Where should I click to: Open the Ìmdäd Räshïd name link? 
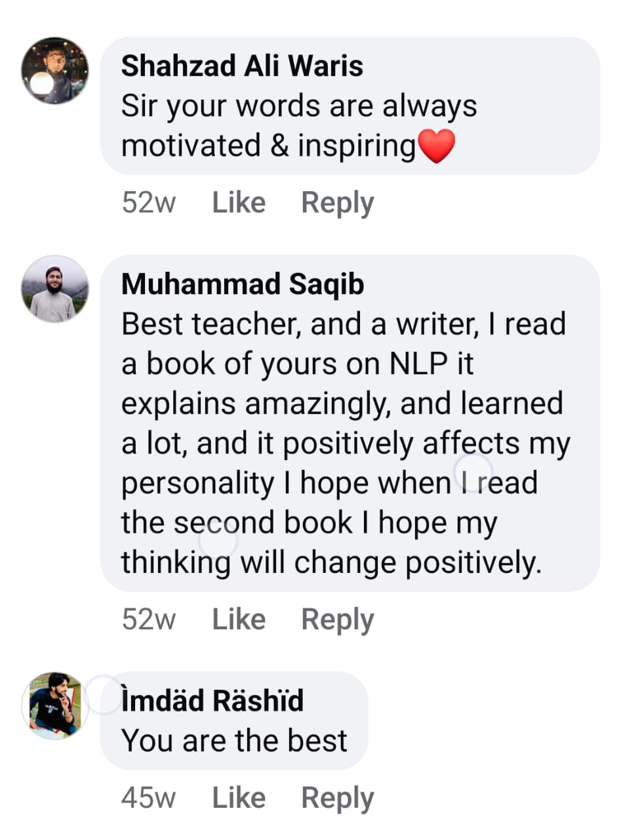coord(212,700)
